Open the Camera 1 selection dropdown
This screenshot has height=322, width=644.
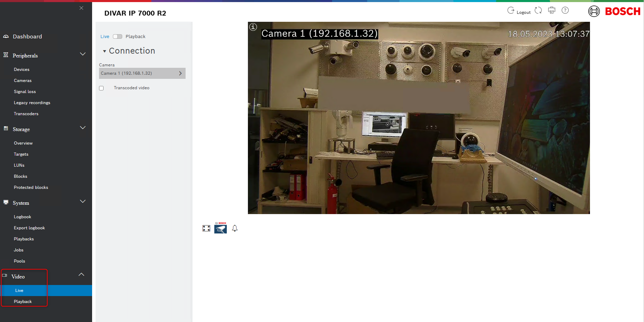click(x=142, y=73)
